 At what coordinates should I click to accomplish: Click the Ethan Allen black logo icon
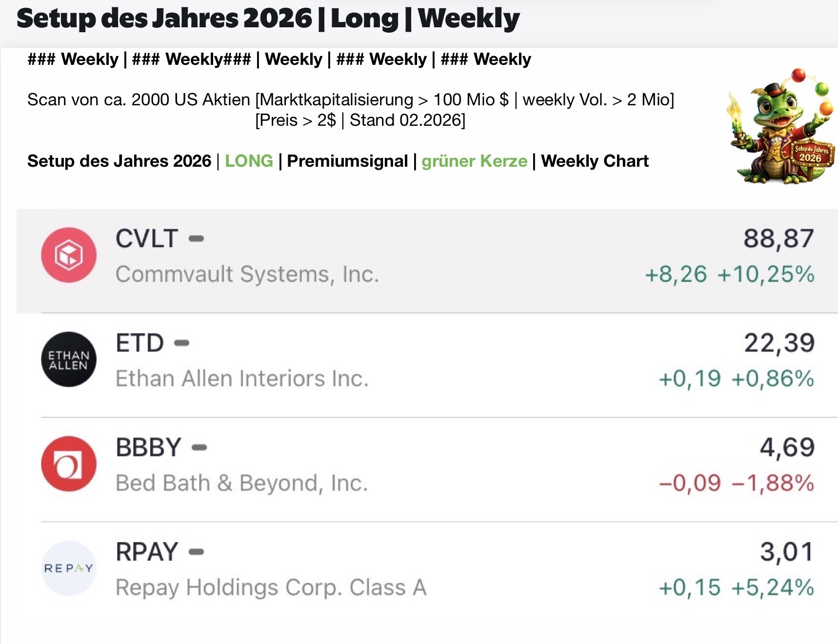pyautogui.click(x=69, y=359)
